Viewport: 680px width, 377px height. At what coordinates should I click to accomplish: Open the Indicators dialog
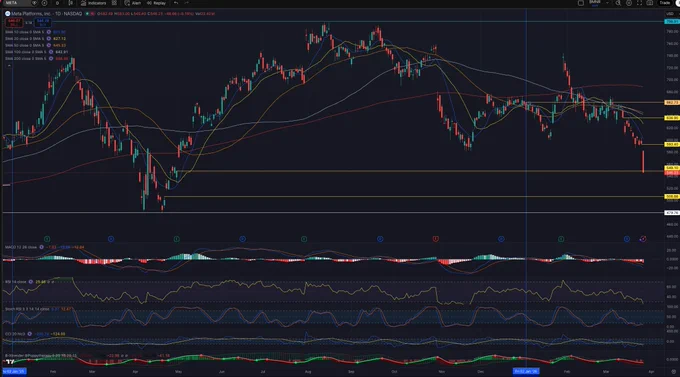tap(93, 3)
